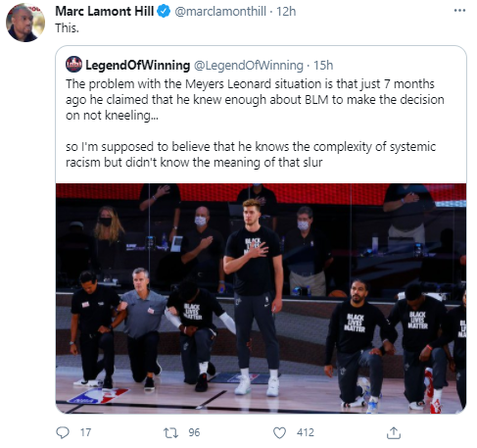
Task: Click the reply speech bubble icon
Action: pyautogui.click(x=63, y=432)
